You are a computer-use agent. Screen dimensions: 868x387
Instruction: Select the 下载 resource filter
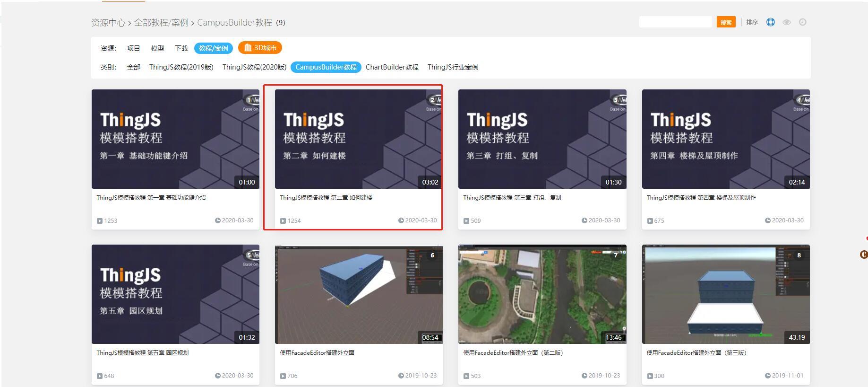click(x=181, y=48)
